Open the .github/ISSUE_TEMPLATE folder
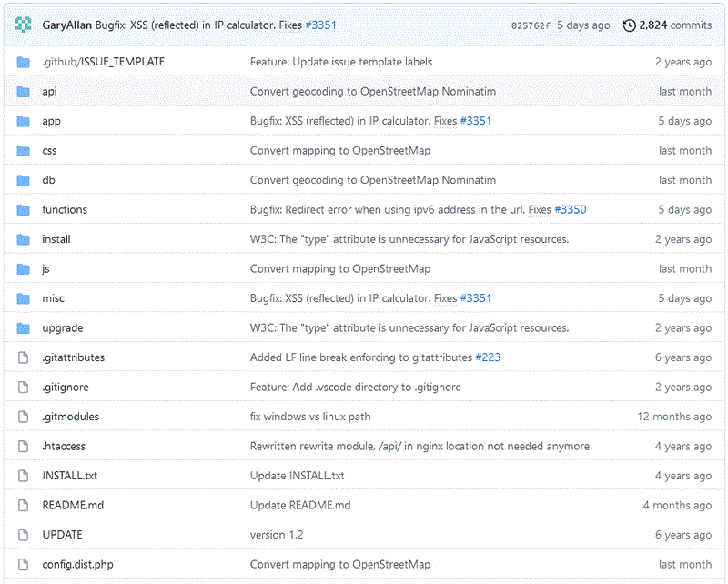Image resolution: width=728 pixels, height=584 pixels. (x=103, y=62)
